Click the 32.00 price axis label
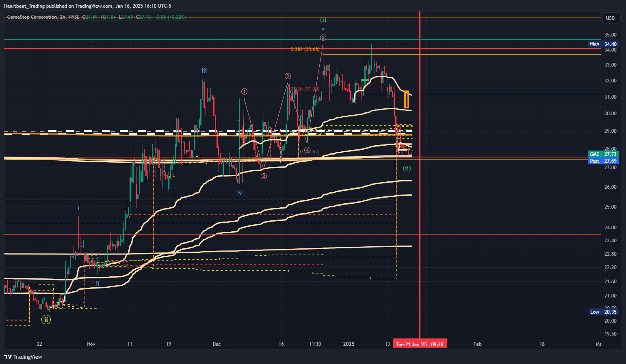 pos(610,81)
